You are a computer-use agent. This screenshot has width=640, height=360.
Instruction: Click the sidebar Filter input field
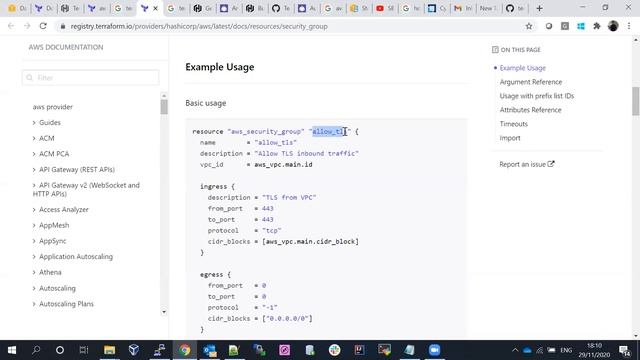pos(90,78)
